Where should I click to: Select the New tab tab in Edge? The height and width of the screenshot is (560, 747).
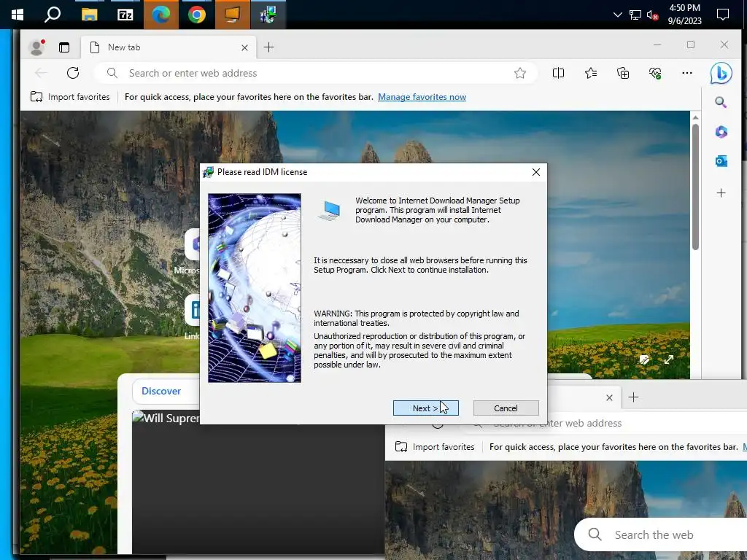tap(169, 47)
